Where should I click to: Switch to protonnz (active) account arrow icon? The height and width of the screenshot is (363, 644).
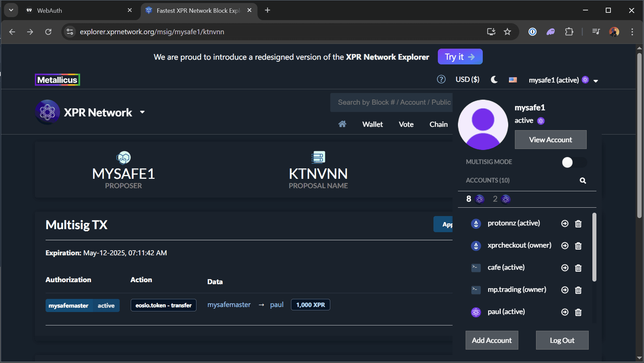point(565,223)
